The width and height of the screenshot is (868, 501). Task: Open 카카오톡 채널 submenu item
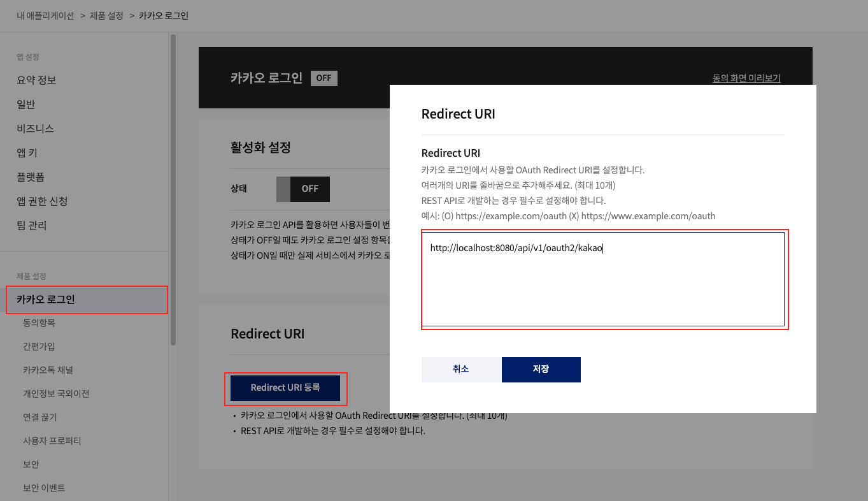coord(48,370)
